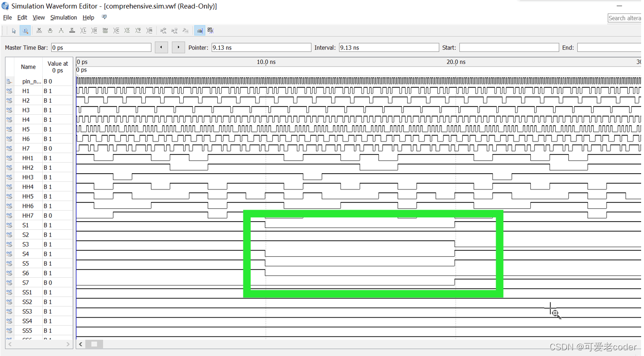644x356 pixels.
Task: Open the Overwrite Clock tool
Action: [127, 31]
